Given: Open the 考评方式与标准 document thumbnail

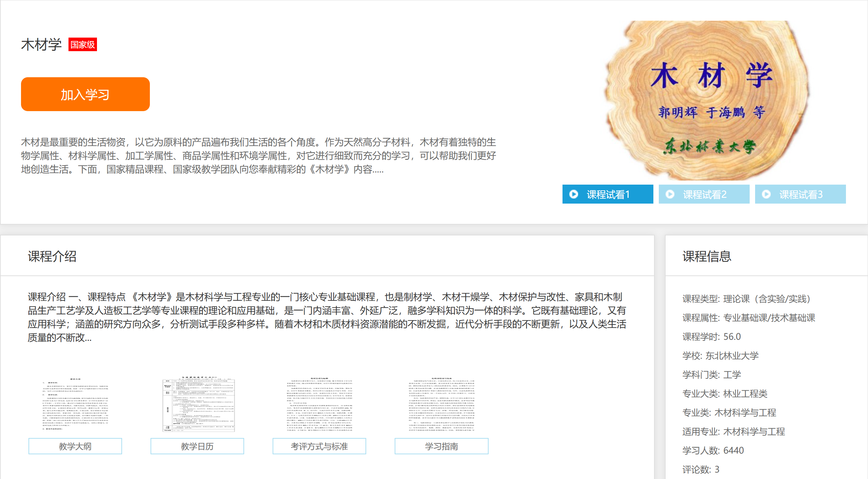Looking at the screenshot, I should [319, 404].
